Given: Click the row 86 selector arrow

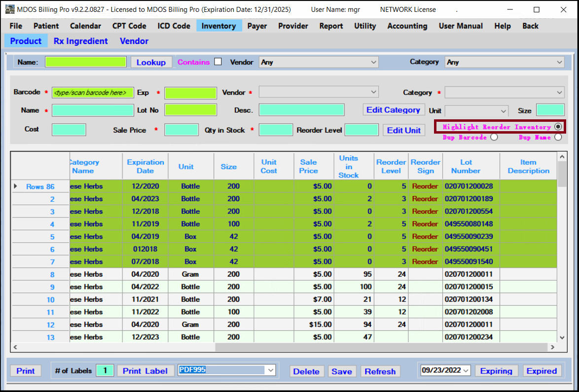Looking at the screenshot, I should click(x=15, y=186).
